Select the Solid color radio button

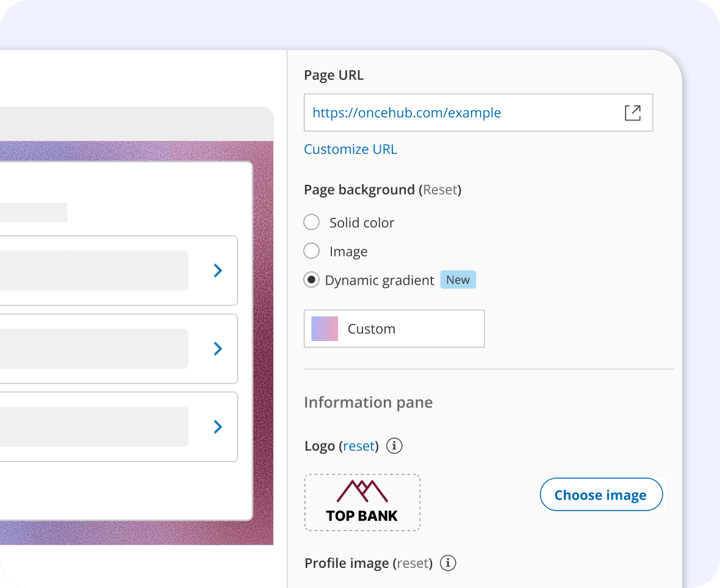pyautogui.click(x=311, y=222)
